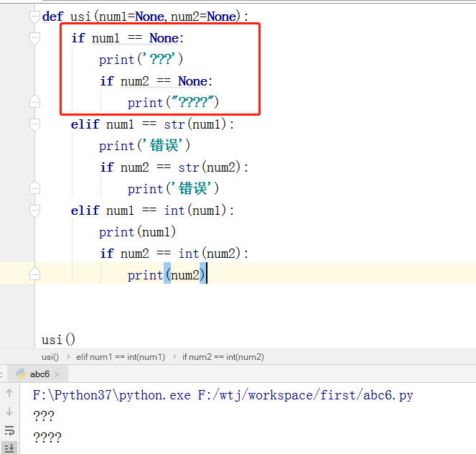The width and height of the screenshot is (476, 454).
Task: Click 'num2=None' parameter in function definition
Action: pos(203,17)
